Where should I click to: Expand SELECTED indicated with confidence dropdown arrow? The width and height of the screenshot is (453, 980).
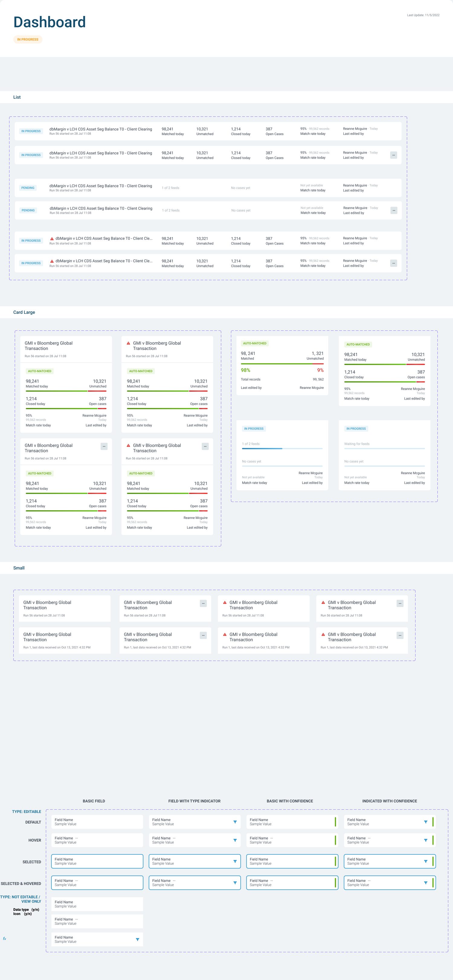tap(426, 862)
